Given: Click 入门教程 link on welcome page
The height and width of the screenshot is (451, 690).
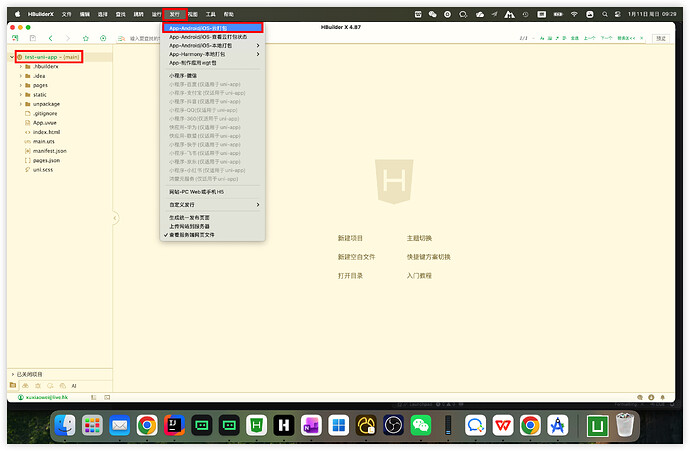Looking at the screenshot, I should click(x=419, y=275).
